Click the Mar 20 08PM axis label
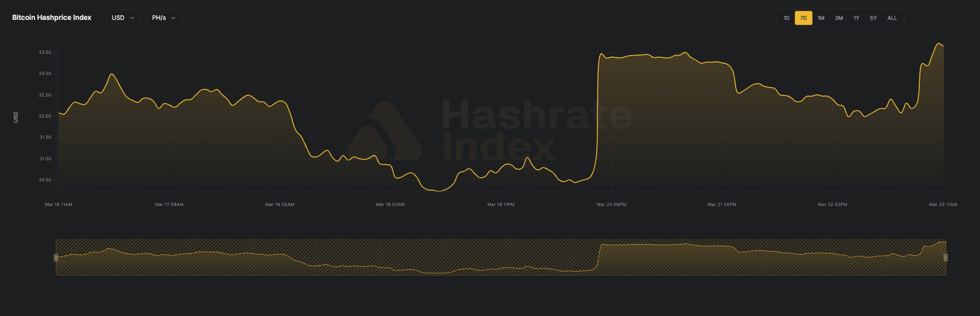The image size is (980, 316). (611, 204)
